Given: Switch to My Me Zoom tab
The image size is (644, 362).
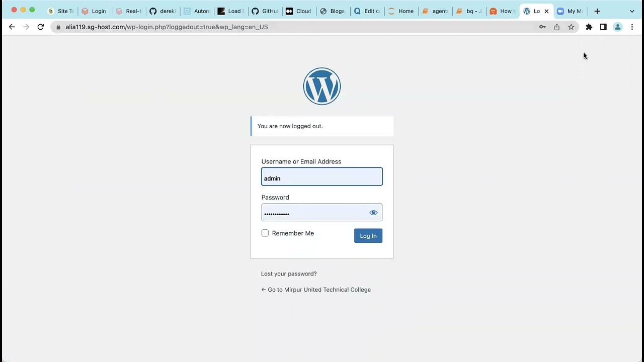Looking at the screenshot, I should pos(570,11).
